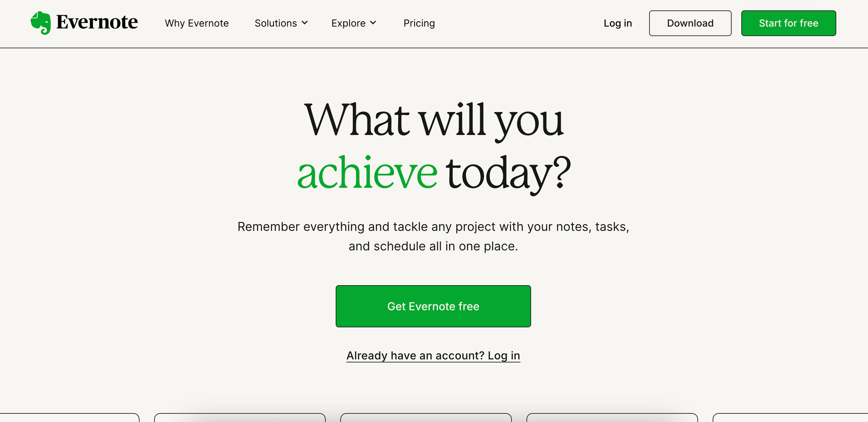
Task: Click the chevron beside Explore
Action: [374, 23]
